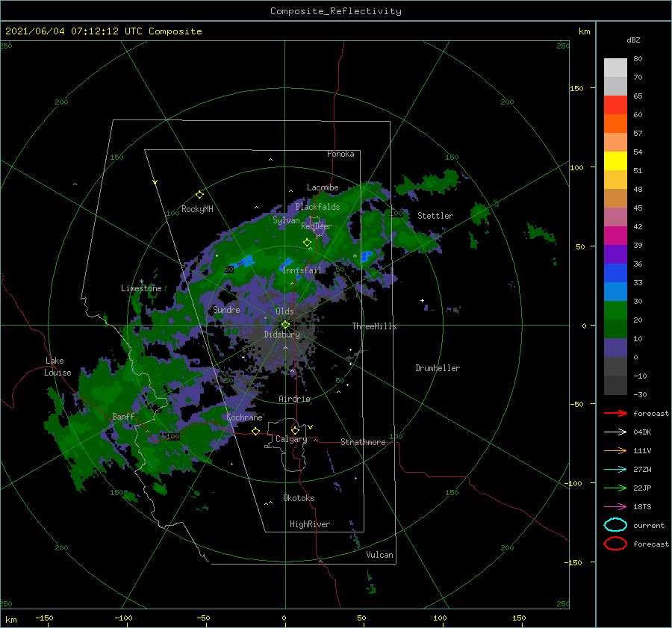The width and height of the screenshot is (672, 628).
Task: Click yellow radar-center diamond between Olds and Didsbury
Action: tap(285, 325)
